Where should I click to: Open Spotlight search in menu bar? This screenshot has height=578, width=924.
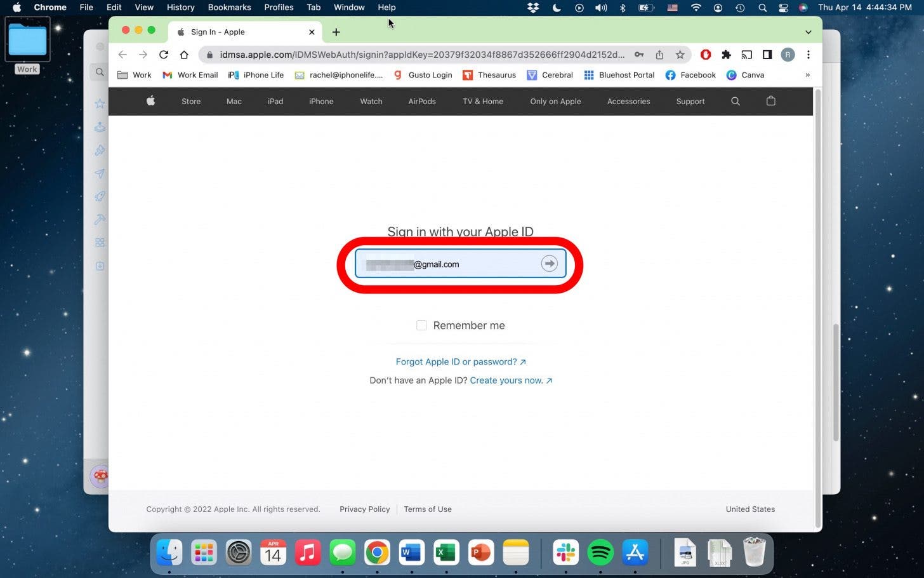coord(762,8)
